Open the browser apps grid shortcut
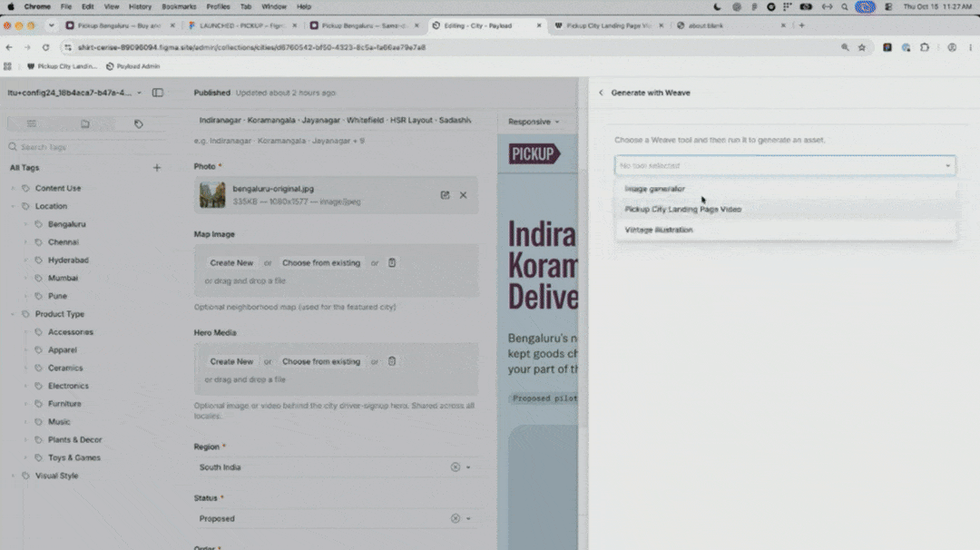The image size is (980, 550). pos(7,66)
